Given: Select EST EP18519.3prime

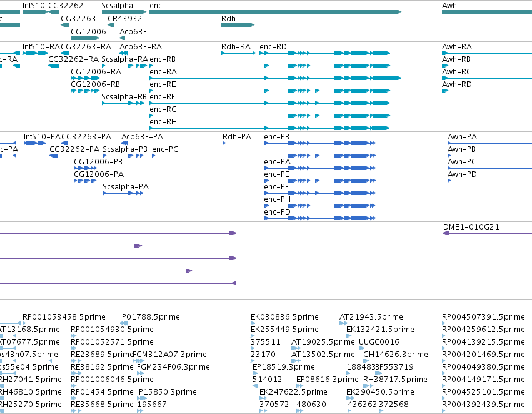Looking at the screenshot, I should point(283,367).
